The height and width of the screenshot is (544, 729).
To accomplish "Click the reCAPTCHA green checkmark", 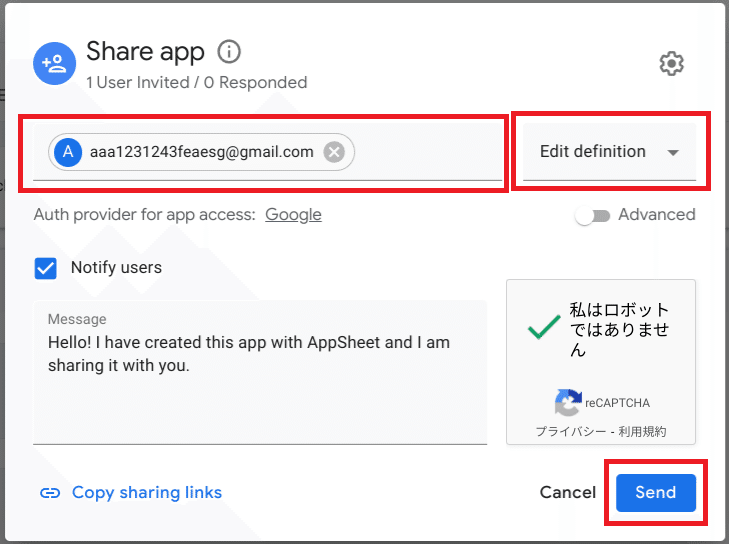I will coord(544,327).
